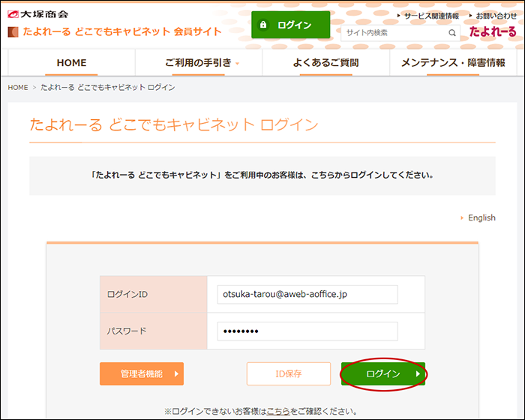This screenshot has width=525, height=420.
Task: Click the たよれーる brand logo
Action: pyautogui.click(x=493, y=31)
